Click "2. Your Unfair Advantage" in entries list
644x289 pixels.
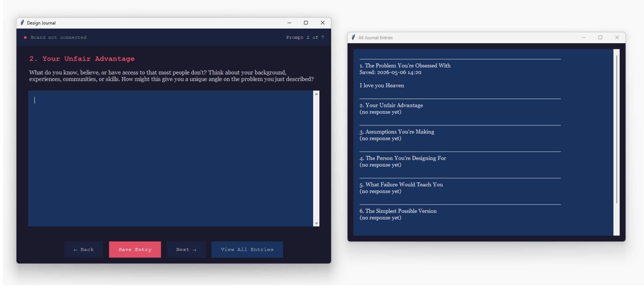(391, 105)
